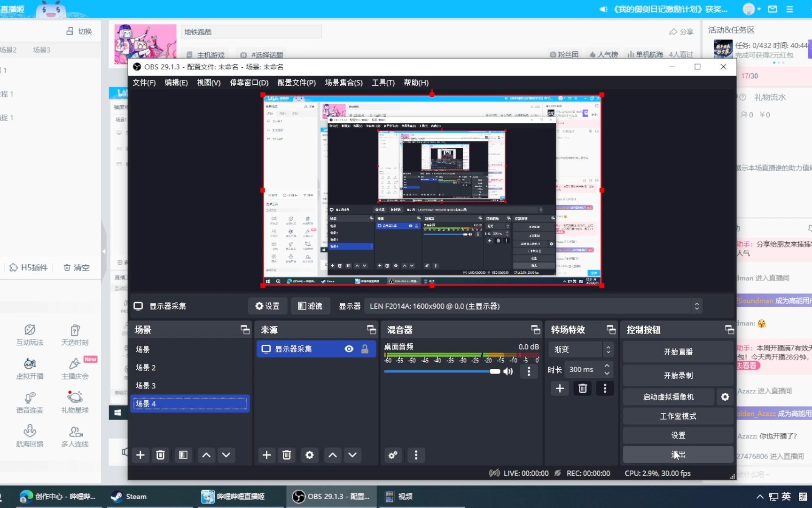Mute 桌面音频 with the speaker icon
Screen dimensions: 812x508
click(x=508, y=372)
